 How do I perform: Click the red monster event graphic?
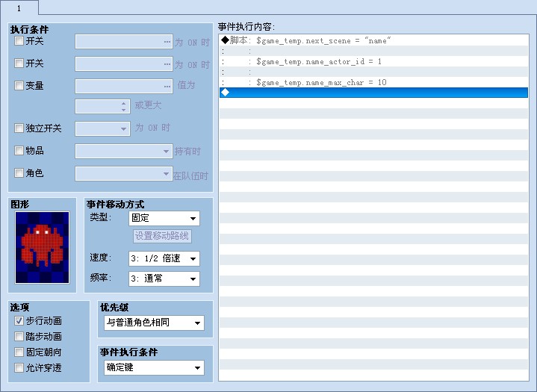(x=42, y=247)
